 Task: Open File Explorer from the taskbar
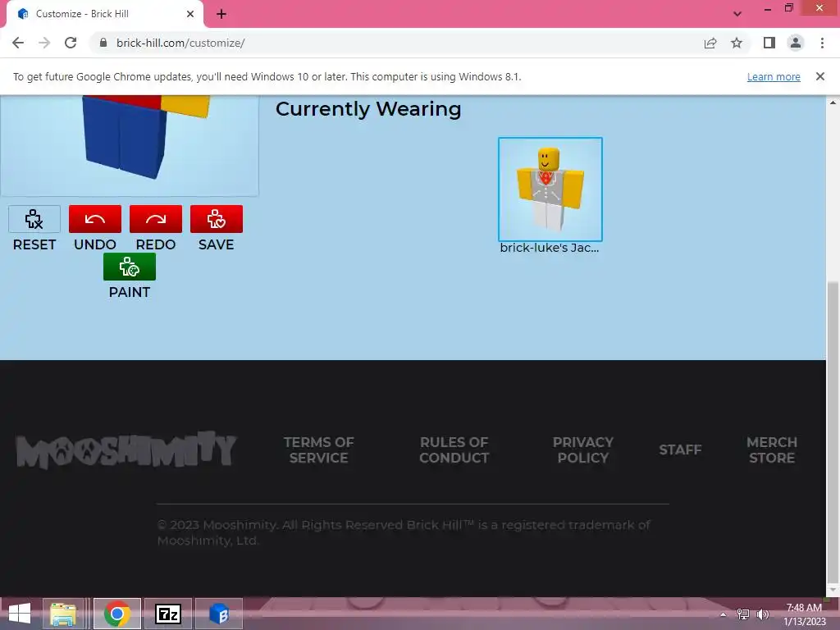coord(63,614)
